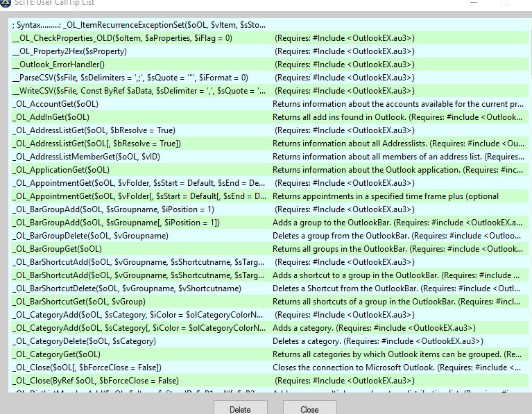The height and width of the screenshot is (414, 532).
Task: Click the Close button
Action: click(309, 408)
